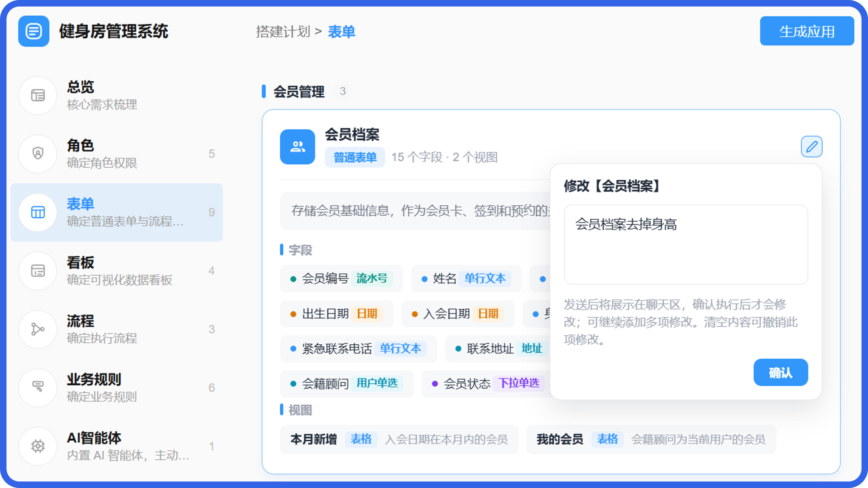Click the 会员档案 members icon

pos(298,147)
